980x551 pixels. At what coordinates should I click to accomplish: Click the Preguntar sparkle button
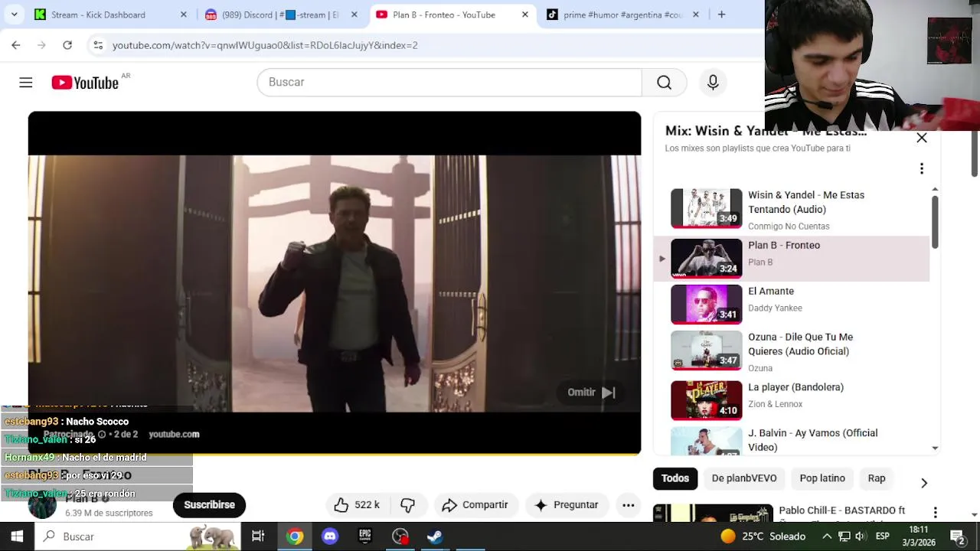tap(566, 505)
